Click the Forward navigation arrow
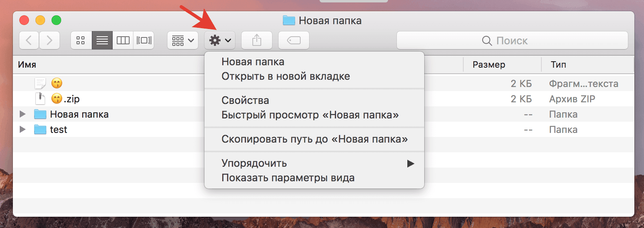 coord(50,40)
